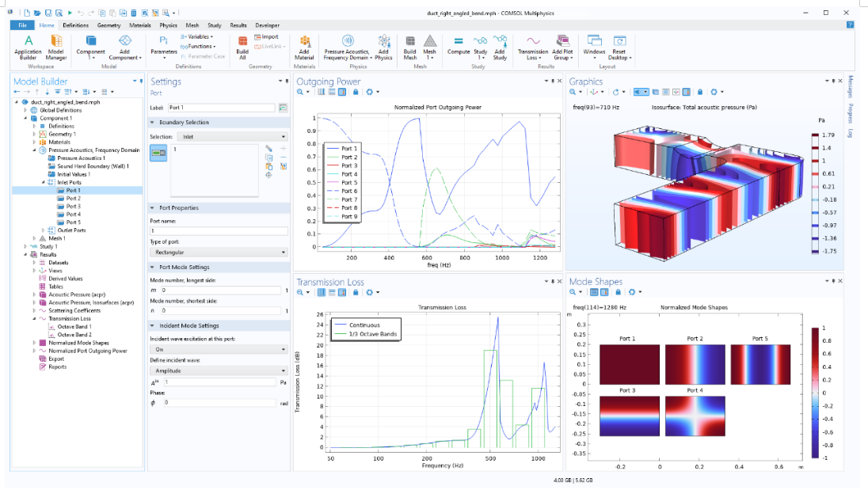The width and height of the screenshot is (868, 490).
Task: Open help with the question mark icon
Action: pyautogui.click(x=850, y=25)
